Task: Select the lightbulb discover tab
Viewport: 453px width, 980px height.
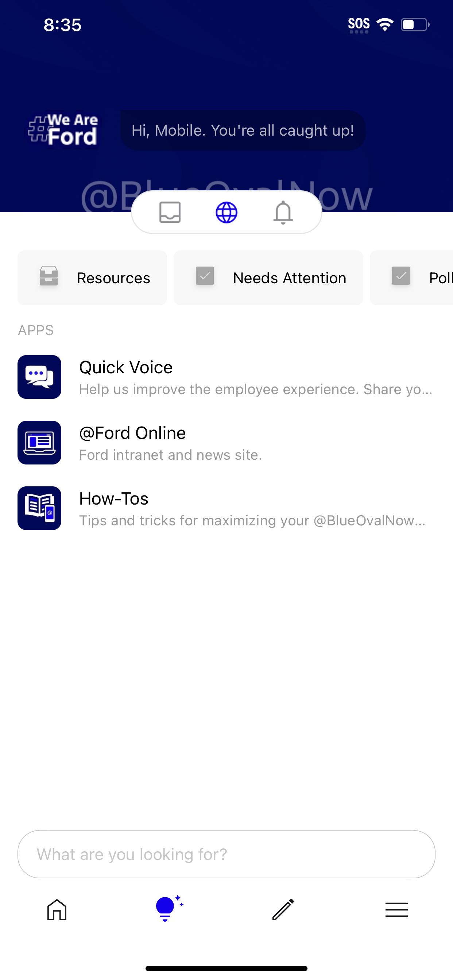Action: pyautogui.click(x=169, y=909)
